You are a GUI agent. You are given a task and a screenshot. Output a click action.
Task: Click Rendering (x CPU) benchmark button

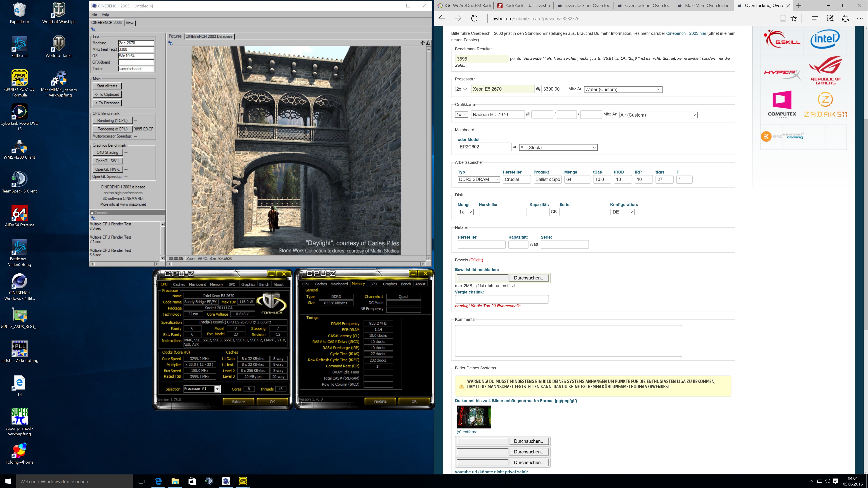click(x=113, y=129)
